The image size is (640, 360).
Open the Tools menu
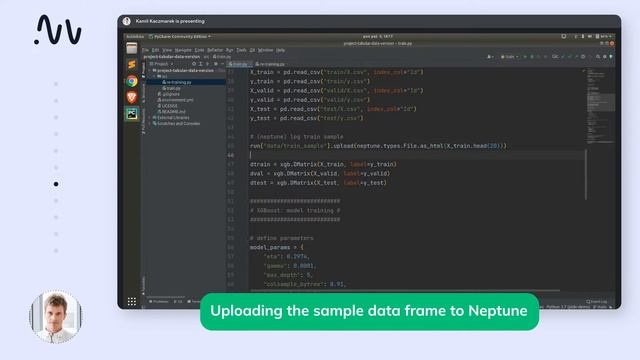point(242,50)
